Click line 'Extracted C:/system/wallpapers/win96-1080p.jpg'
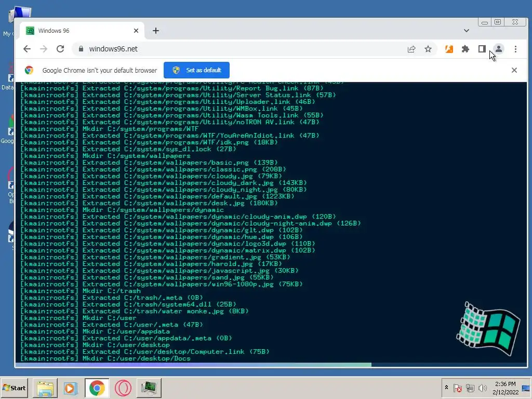This screenshot has height=399, width=532. pos(162,284)
